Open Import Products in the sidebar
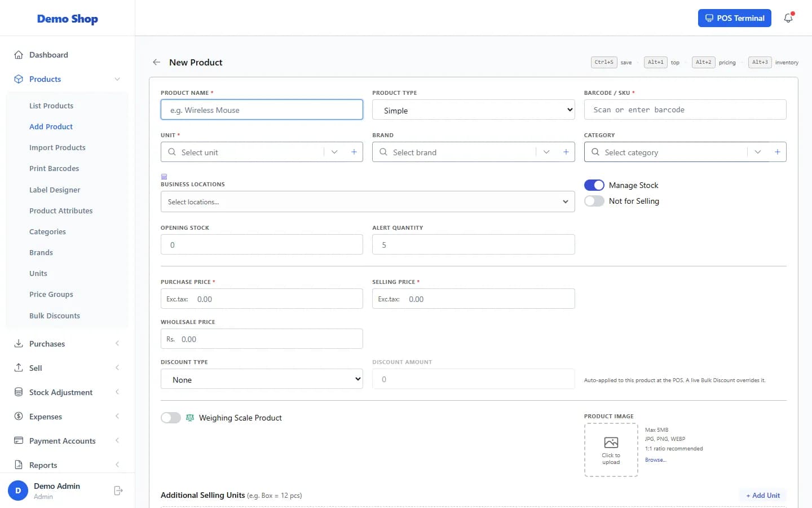Screen dimensions: 812x508 [58, 147]
